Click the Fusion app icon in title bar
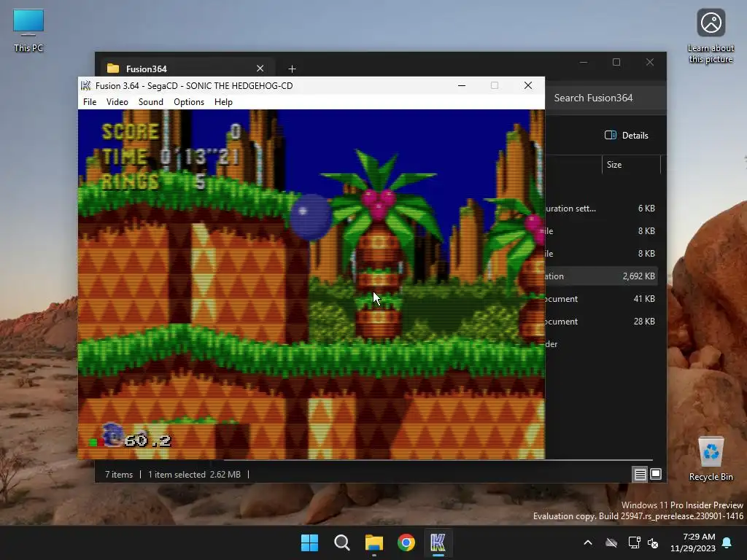Screen dimensions: 747x560 [x=86, y=86]
